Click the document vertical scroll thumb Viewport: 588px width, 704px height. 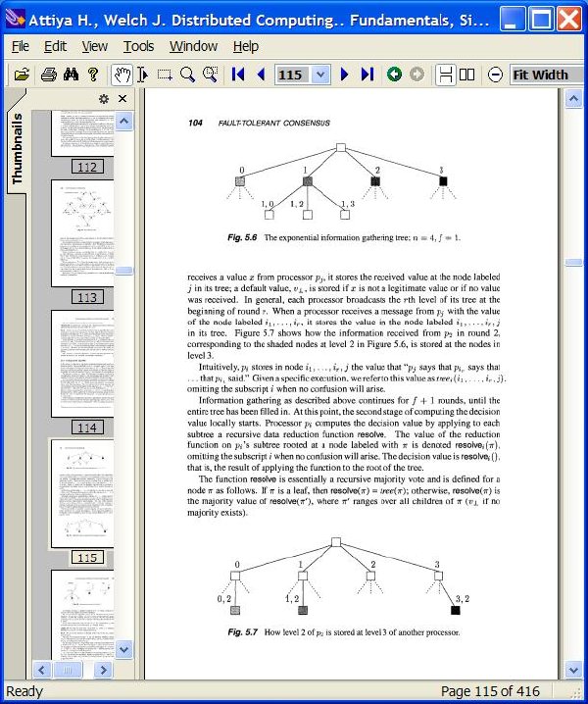point(573,262)
